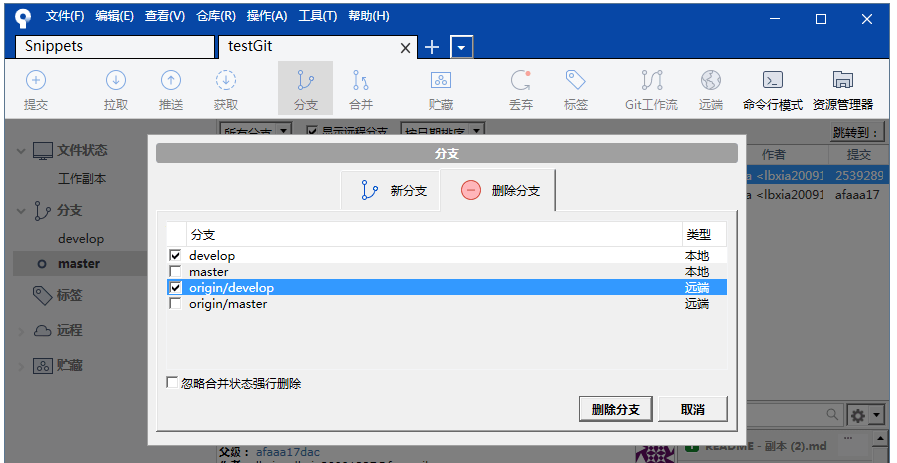Click the 分支 column header in dialog
The image size is (897, 463).
click(x=434, y=235)
